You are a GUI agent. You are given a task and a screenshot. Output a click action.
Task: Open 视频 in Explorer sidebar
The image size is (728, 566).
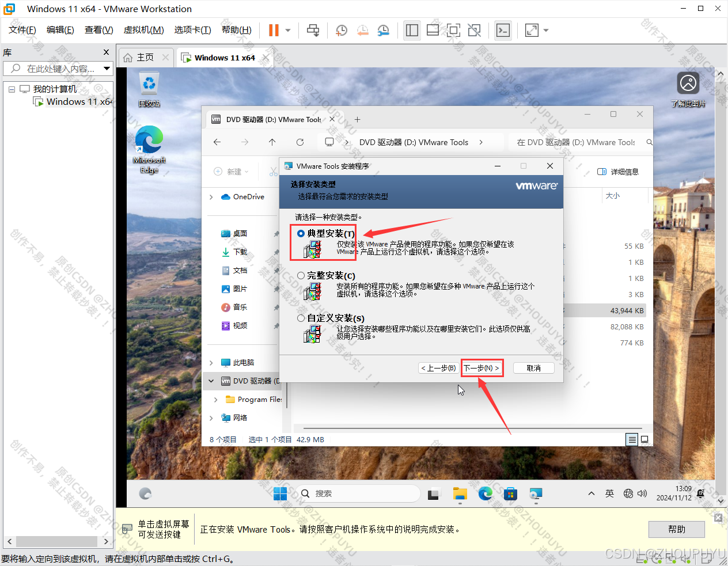[x=240, y=326]
